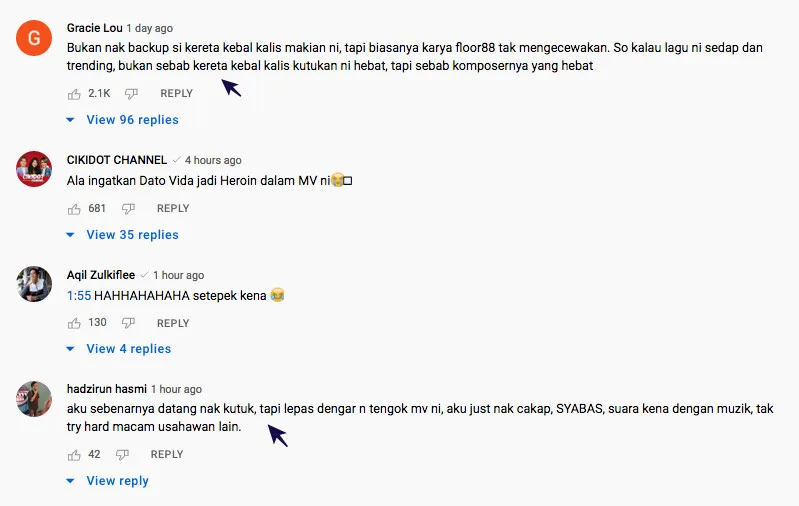Expand View reply under hadzirun hasmi

tap(108, 481)
